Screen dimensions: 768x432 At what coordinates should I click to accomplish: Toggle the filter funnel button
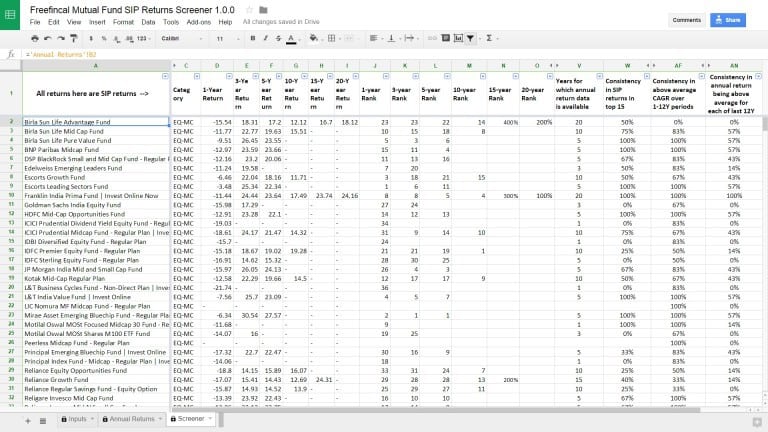[471, 38]
